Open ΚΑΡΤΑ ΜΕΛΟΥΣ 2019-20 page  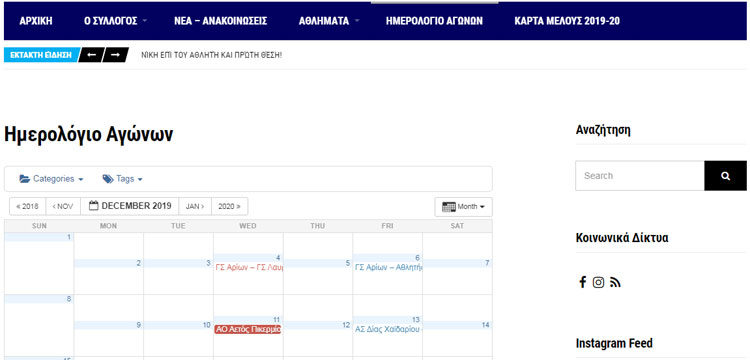[567, 21]
